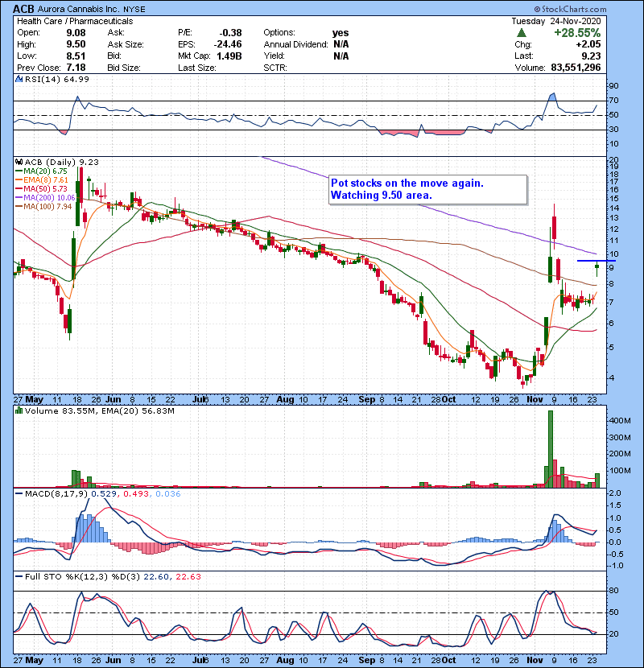Screen dimensions: 644x668
Task: Click the MA(200) 10.06 legend entry
Action: 45,198
